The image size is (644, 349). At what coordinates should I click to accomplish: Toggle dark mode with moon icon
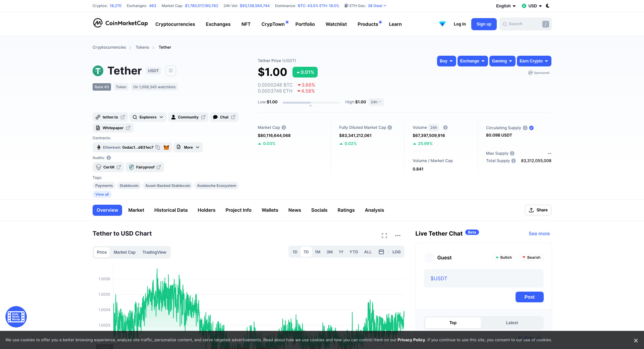tap(548, 6)
